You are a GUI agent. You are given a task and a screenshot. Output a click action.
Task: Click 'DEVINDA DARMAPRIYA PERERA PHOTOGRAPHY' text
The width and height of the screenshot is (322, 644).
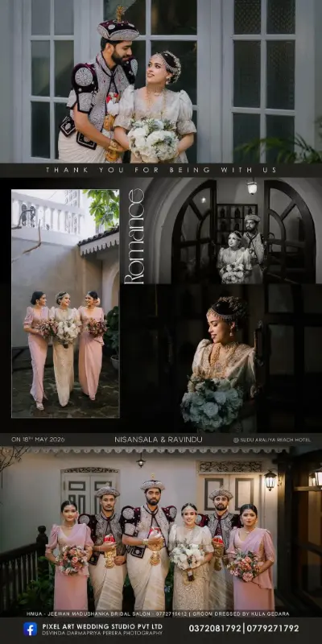(x=102, y=633)
